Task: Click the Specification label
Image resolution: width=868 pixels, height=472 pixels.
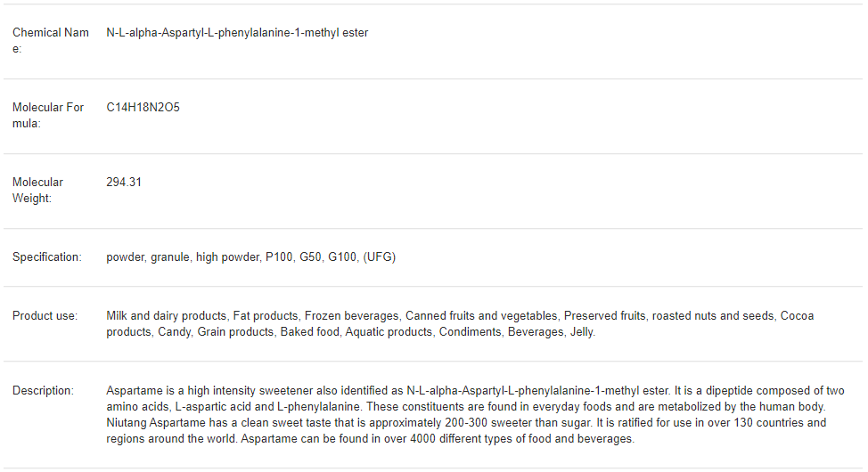Action: [46, 257]
